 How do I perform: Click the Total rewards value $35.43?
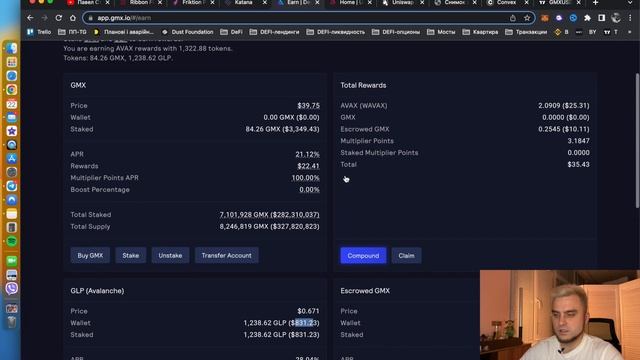(578, 164)
